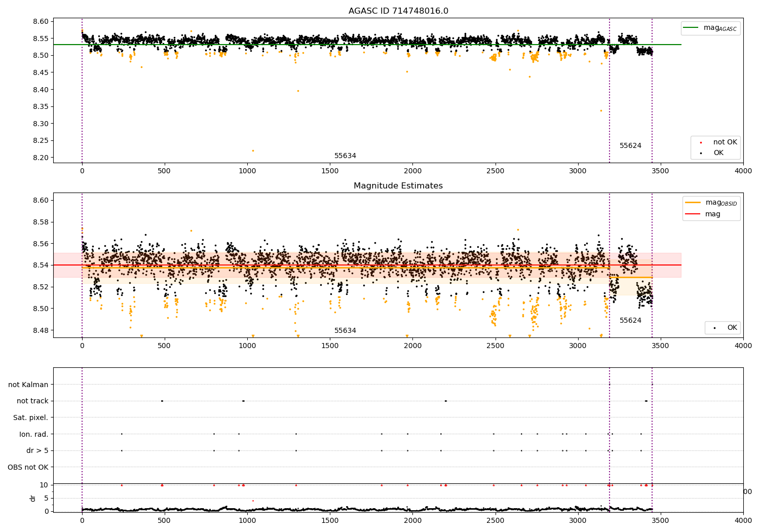This screenshot has height=532, width=760.
Task: Select the mag AGASC legend label
Action: pyautogui.click(x=720, y=28)
